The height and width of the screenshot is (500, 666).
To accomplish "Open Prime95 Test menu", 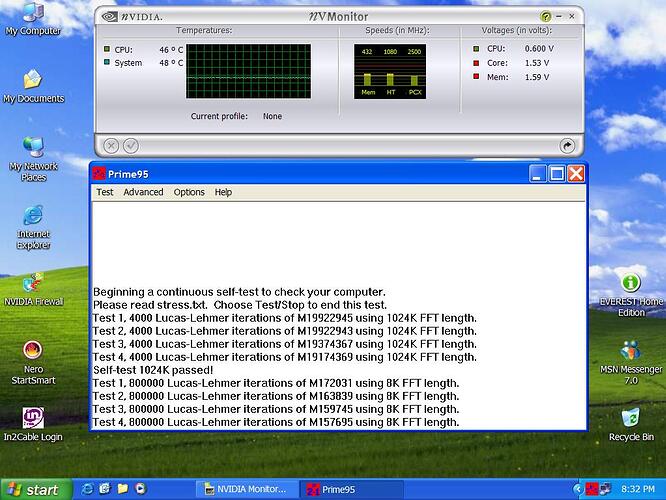I will [104, 192].
